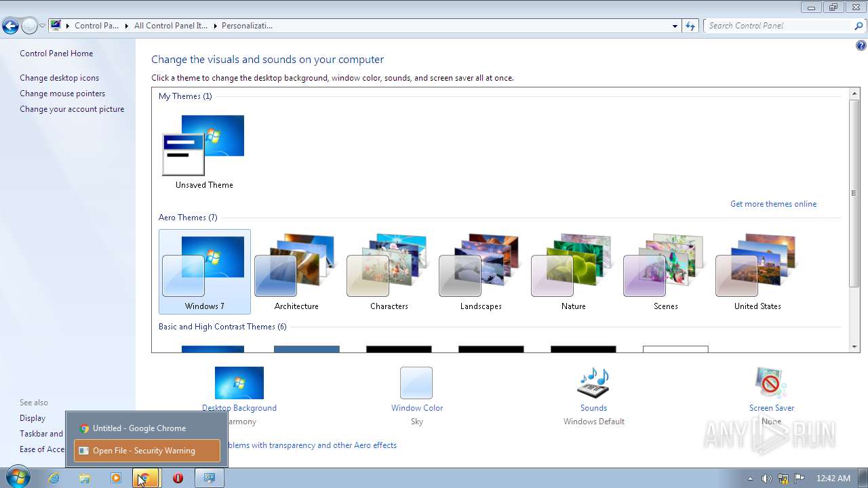Image resolution: width=868 pixels, height=488 pixels.
Task: Open address bar history dropdown
Action: [x=675, y=26]
